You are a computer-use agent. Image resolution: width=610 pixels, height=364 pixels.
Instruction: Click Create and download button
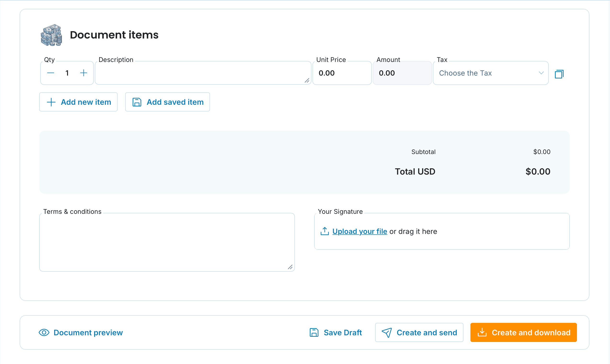click(523, 332)
